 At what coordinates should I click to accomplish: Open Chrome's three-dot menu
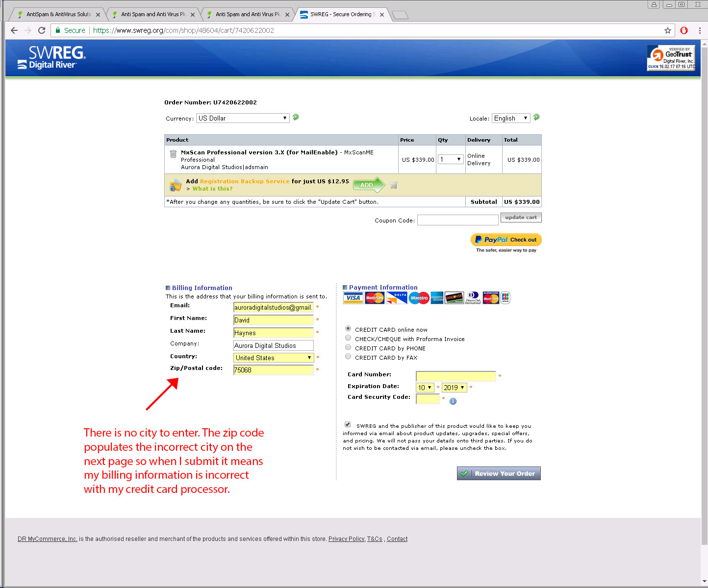pos(700,30)
